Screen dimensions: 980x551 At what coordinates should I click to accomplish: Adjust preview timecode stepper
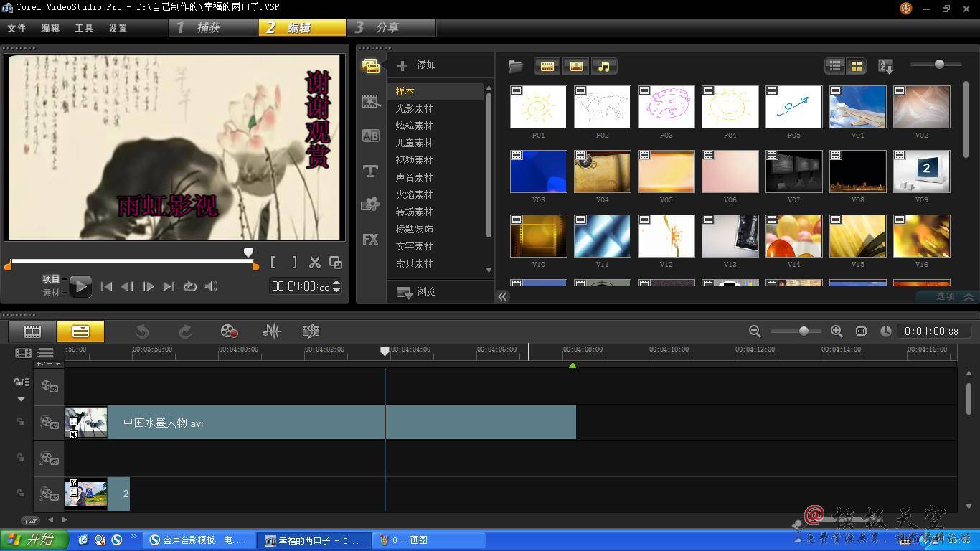[x=337, y=286]
